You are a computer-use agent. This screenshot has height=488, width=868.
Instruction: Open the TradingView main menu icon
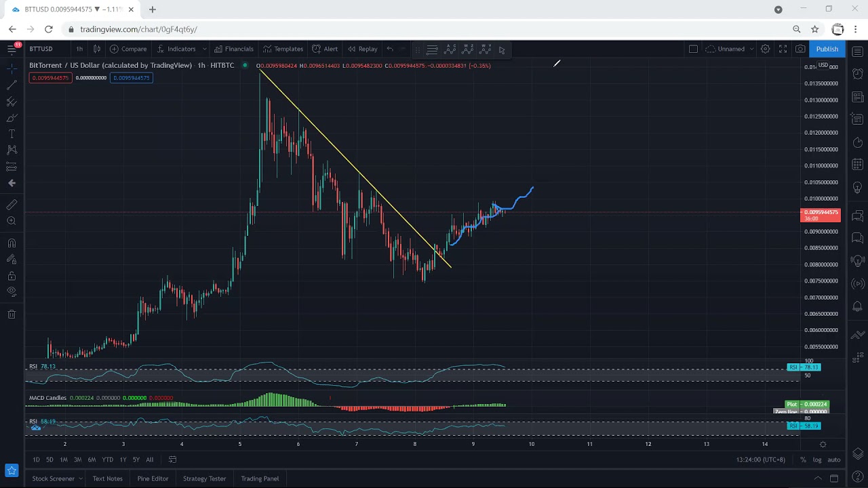(x=12, y=49)
